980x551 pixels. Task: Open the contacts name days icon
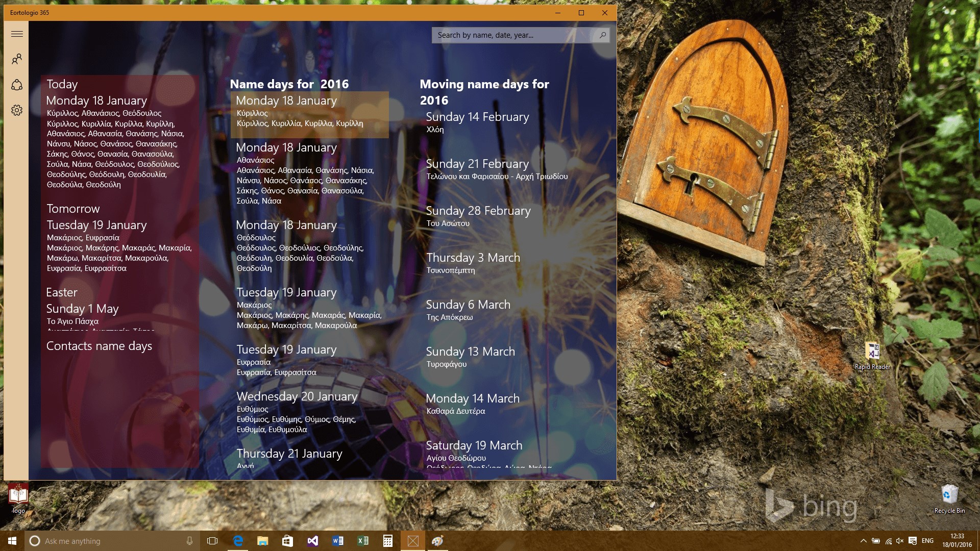coord(17,59)
